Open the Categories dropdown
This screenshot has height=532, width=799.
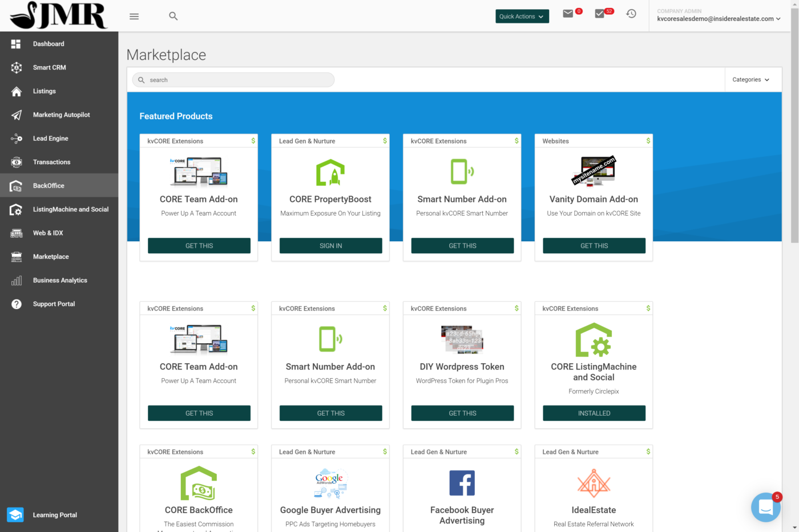click(x=752, y=79)
